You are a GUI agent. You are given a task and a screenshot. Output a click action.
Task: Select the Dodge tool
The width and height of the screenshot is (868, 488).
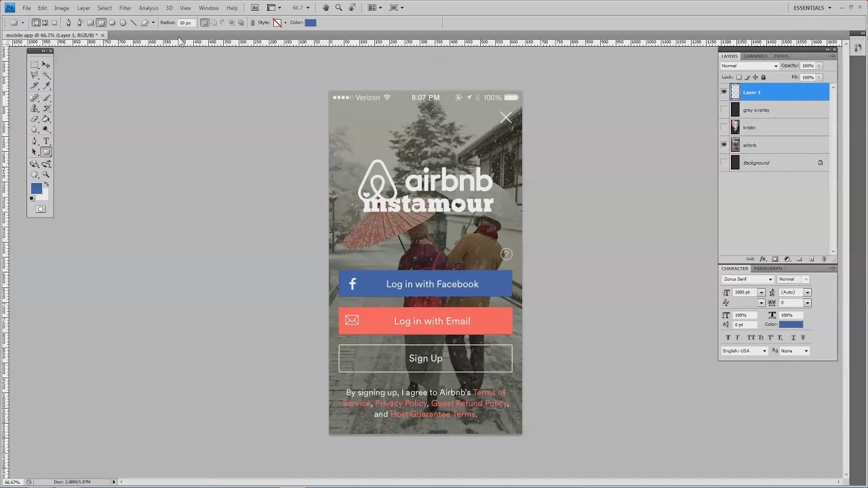(x=46, y=129)
